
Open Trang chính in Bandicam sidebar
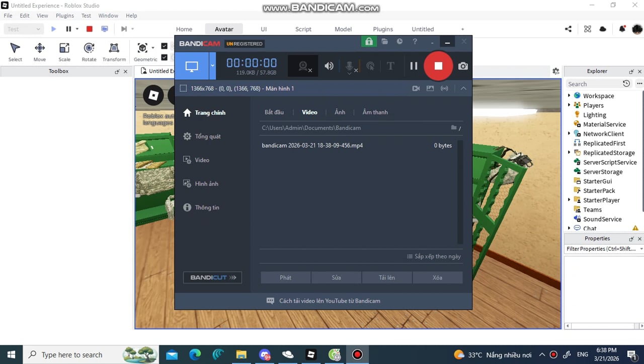(204, 113)
